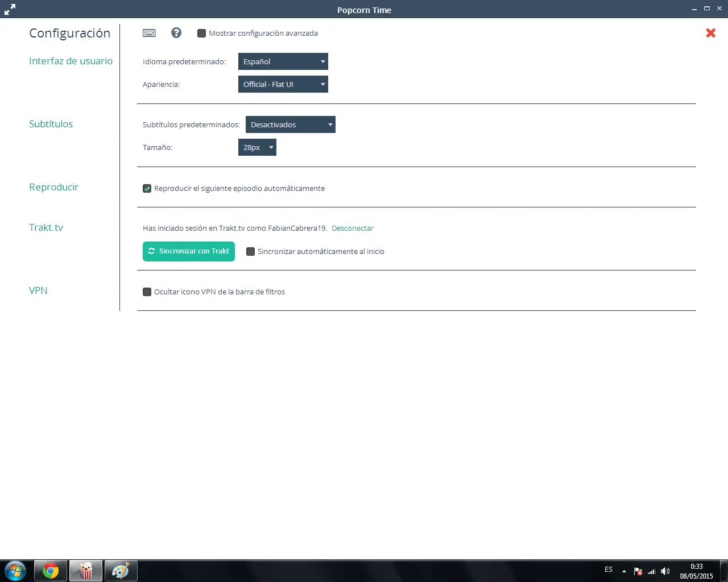Enable Mostrar configuración avanzada checkbox
728x582 pixels.
201,34
